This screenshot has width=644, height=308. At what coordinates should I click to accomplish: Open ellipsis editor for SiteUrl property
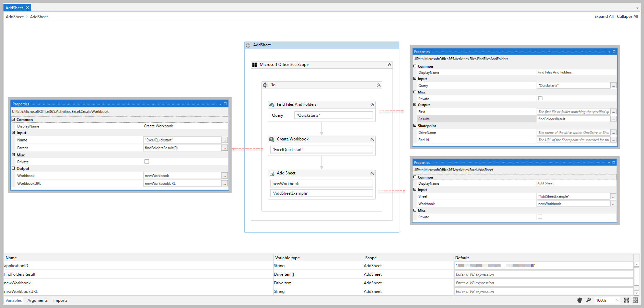[x=613, y=140]
